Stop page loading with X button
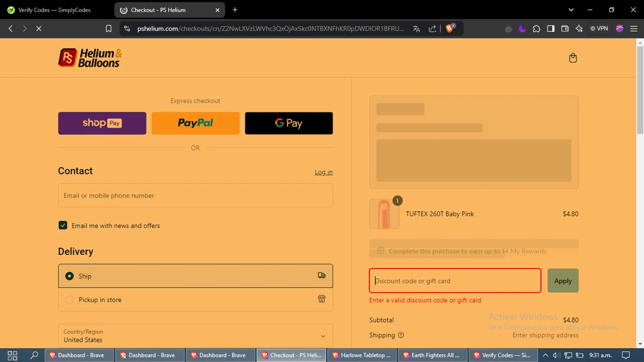 click(x=39, y=28)
